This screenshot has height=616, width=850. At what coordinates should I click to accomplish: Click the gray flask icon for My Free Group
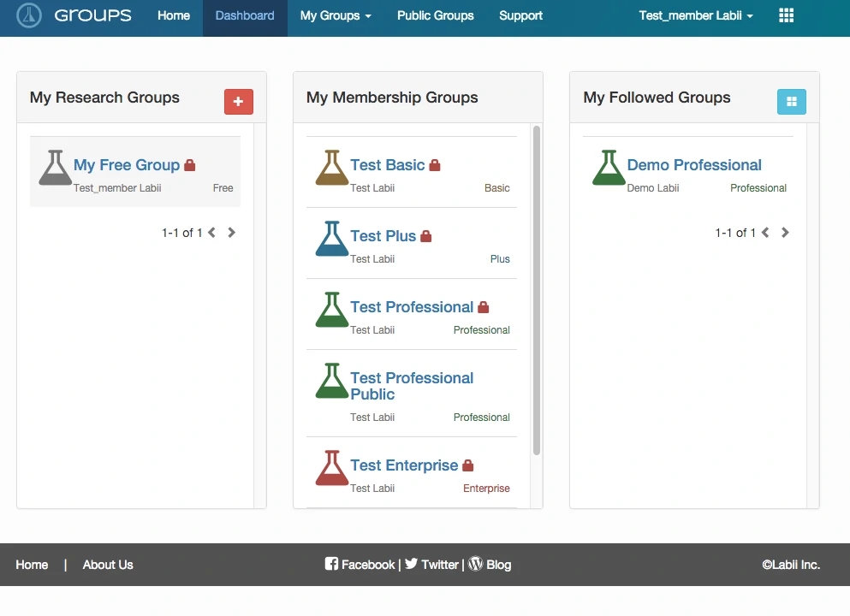(55, 169)
